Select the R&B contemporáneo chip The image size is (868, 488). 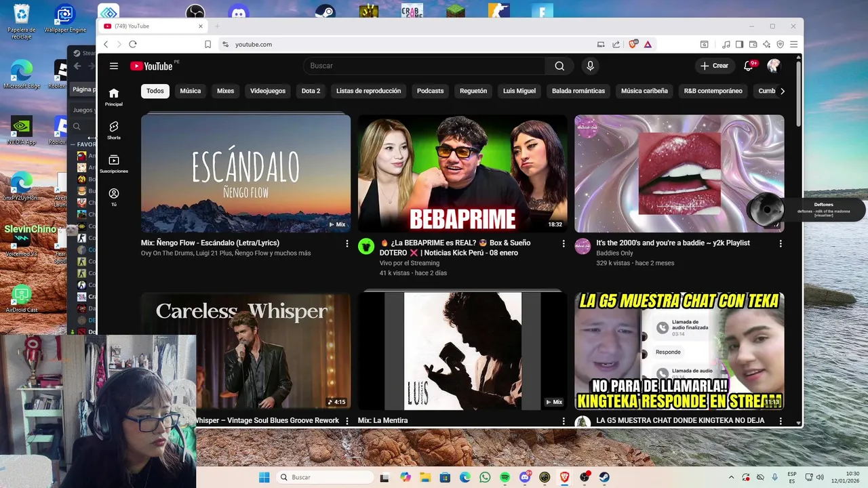713,91
